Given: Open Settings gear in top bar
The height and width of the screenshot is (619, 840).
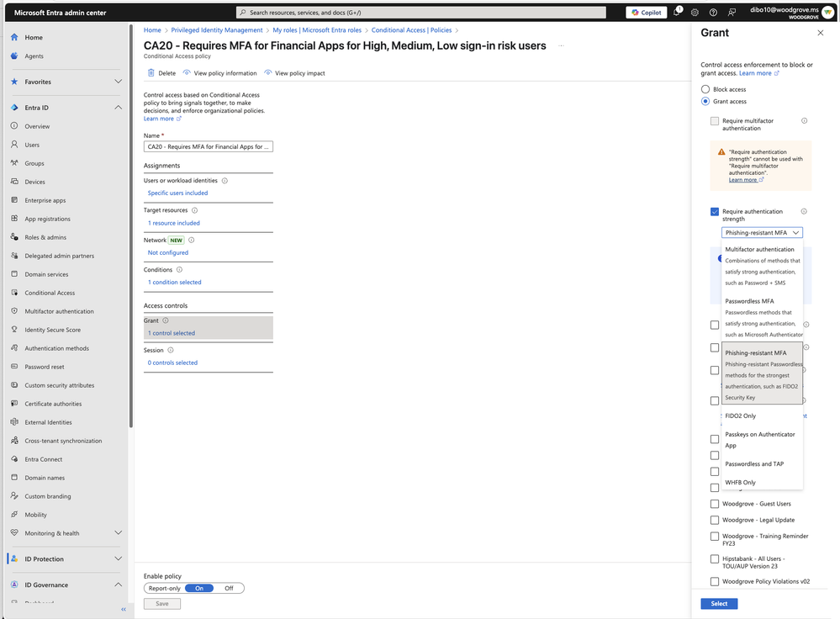Looking at the screenshot, I should coord(695,13).
